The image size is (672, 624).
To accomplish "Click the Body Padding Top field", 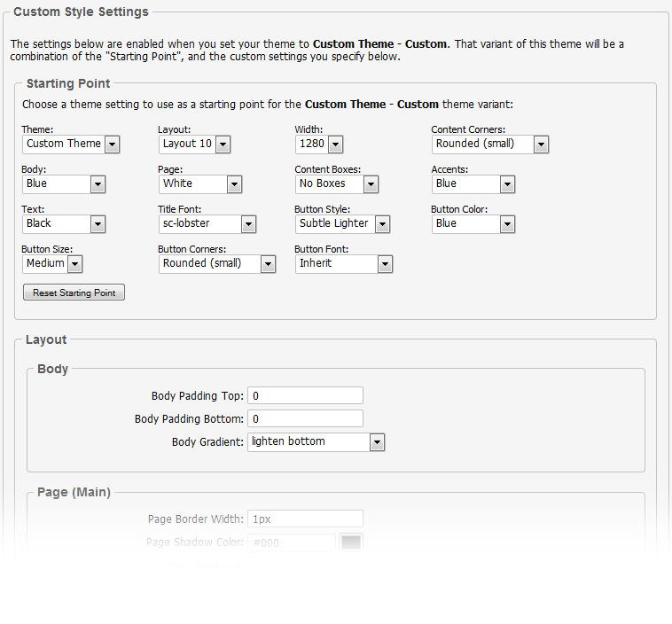I will 305,396.
